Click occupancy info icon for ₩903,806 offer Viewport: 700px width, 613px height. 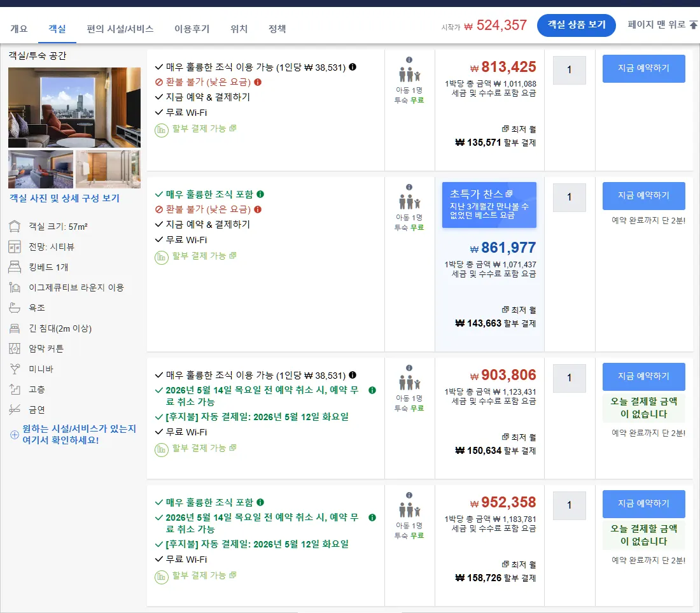(409, 368)
